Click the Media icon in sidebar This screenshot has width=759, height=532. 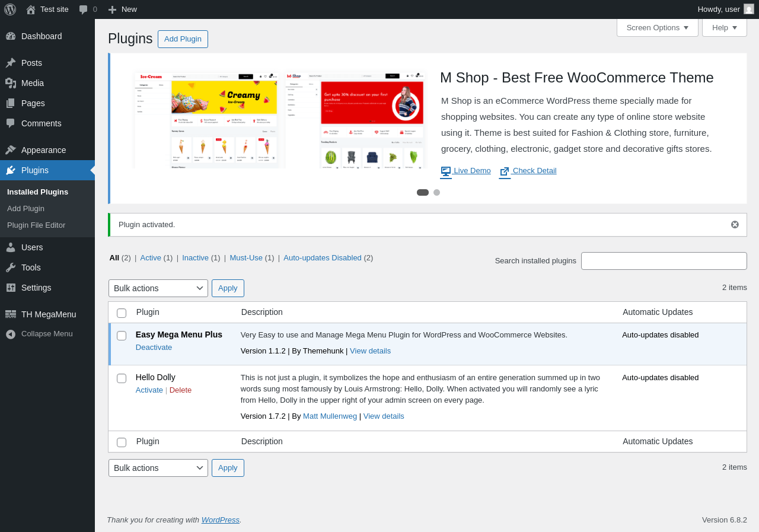coord(11,83)
